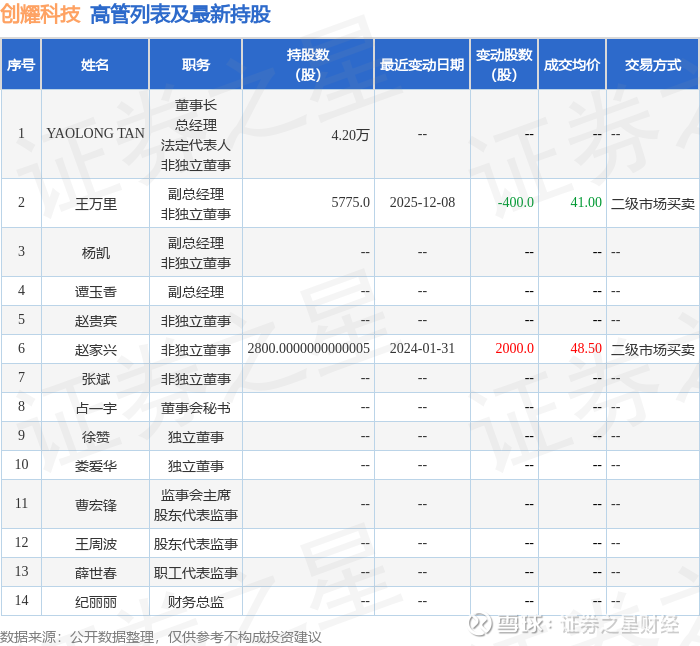Click the name 王周波
This screenshot has height=646, width=700.
click(x=96, y=544)
